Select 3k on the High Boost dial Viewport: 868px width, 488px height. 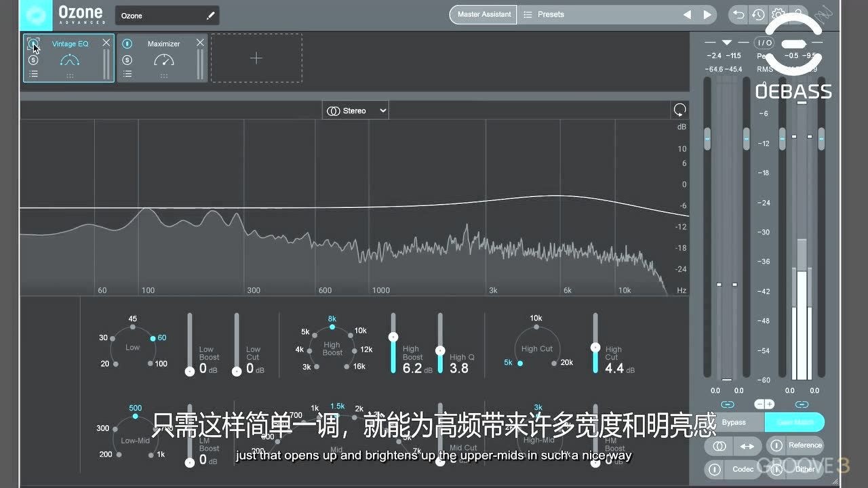pyautogui.click(x=318, y=367)
